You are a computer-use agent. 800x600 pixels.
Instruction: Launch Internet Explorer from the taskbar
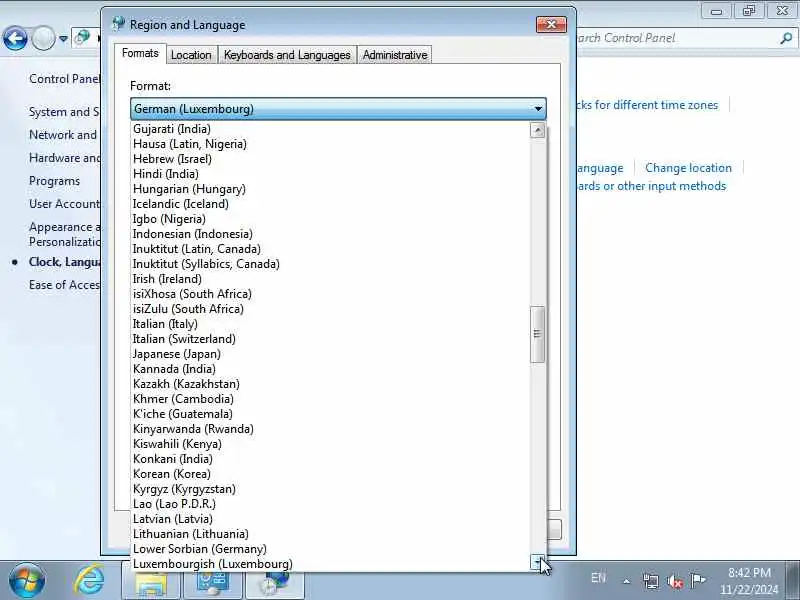pos(89,580)
